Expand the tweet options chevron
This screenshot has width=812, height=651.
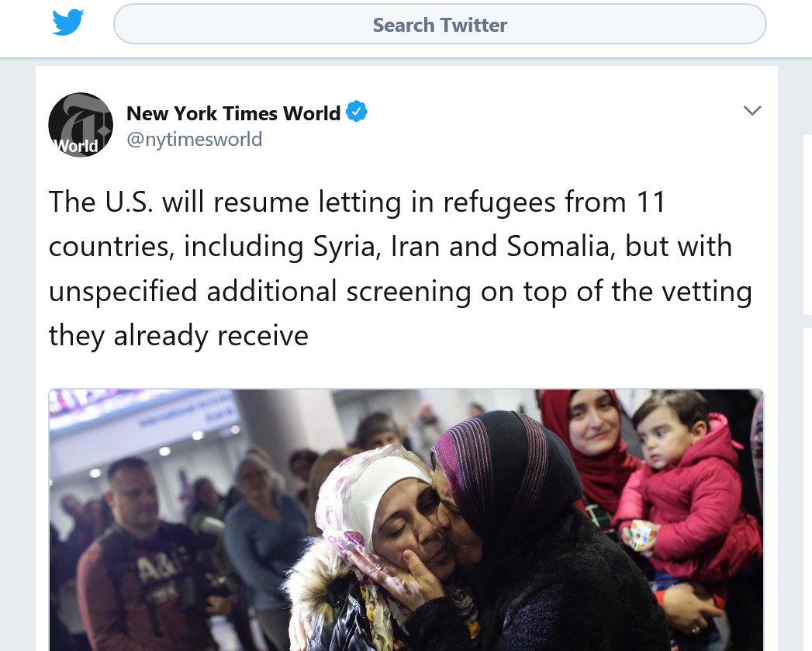(752, 110)
